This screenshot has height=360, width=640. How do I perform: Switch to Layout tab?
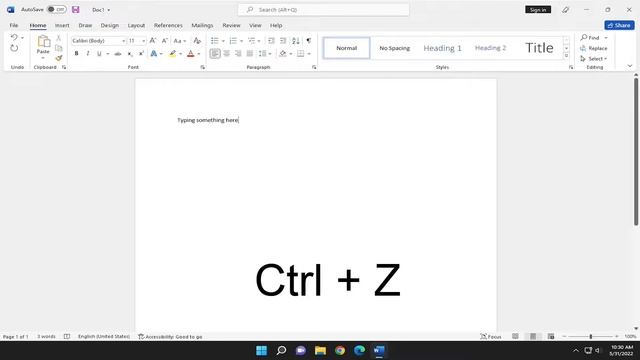click(x=136, y=25)
